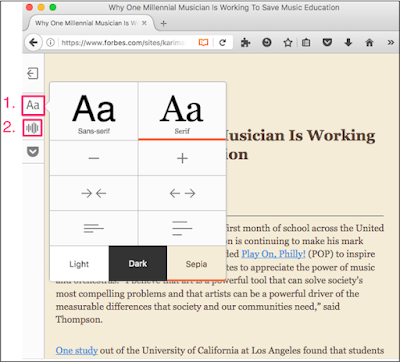The image size is (400, 362).
Task: Bookmark this page with the star
Action: pyautogui.click(x=288, y=43)
